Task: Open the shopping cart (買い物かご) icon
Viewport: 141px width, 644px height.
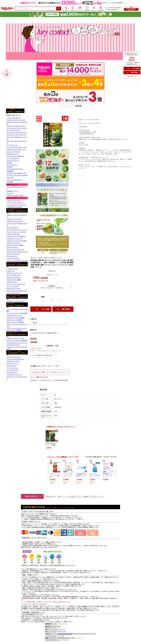Action: (66, 8)
